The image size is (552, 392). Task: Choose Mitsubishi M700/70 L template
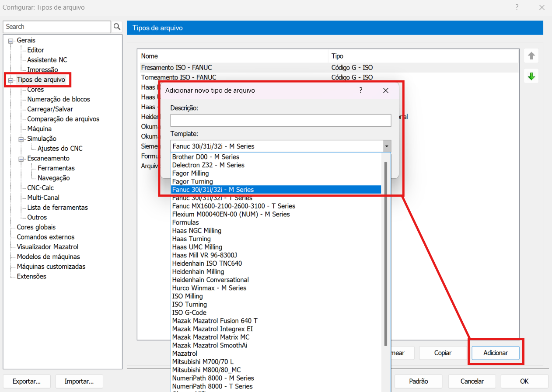point(276,362)
